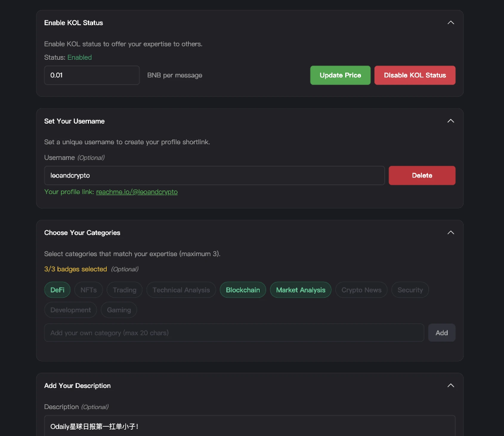Click the Update Price button
The image size is (504, 436).
[340, 75]
